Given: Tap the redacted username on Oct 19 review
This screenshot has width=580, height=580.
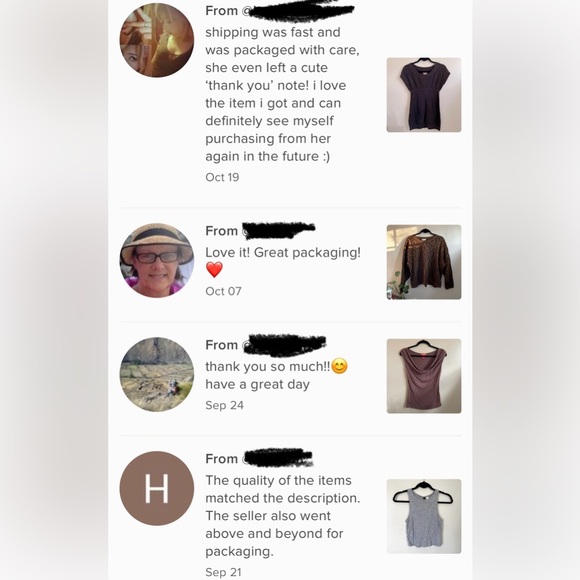Looking at the screenshot, I should [x=299, y=11].
